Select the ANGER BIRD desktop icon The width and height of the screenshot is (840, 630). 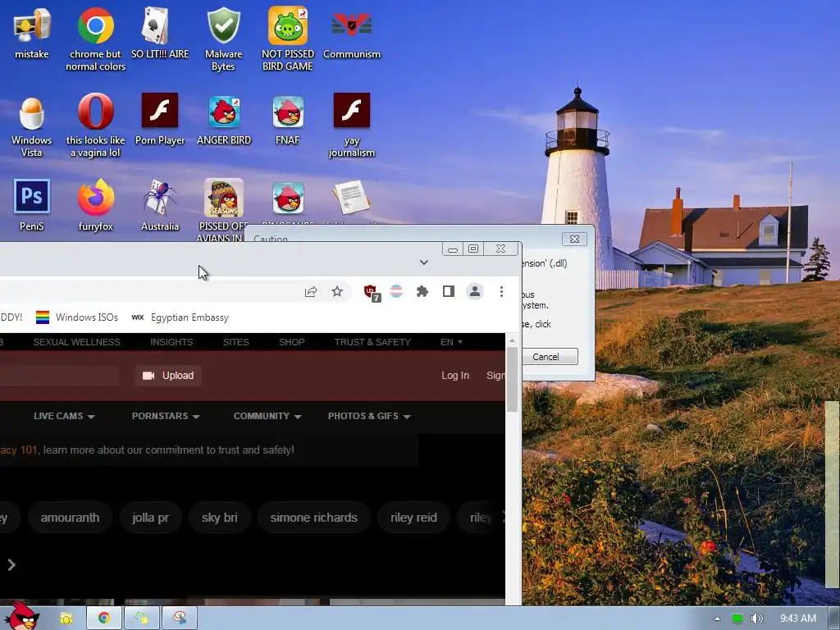pyautogui.click(x=224, y=120)
